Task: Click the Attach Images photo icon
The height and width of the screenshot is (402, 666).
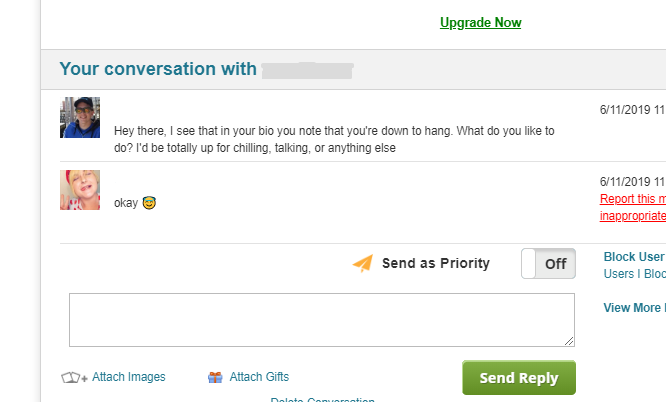Action: tap(74, 377)
